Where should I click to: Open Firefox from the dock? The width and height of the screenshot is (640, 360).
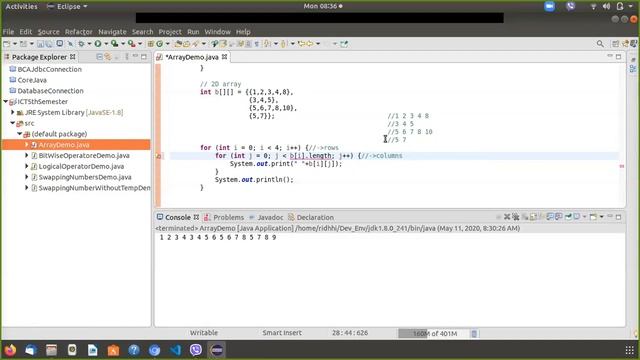point(10,350)
